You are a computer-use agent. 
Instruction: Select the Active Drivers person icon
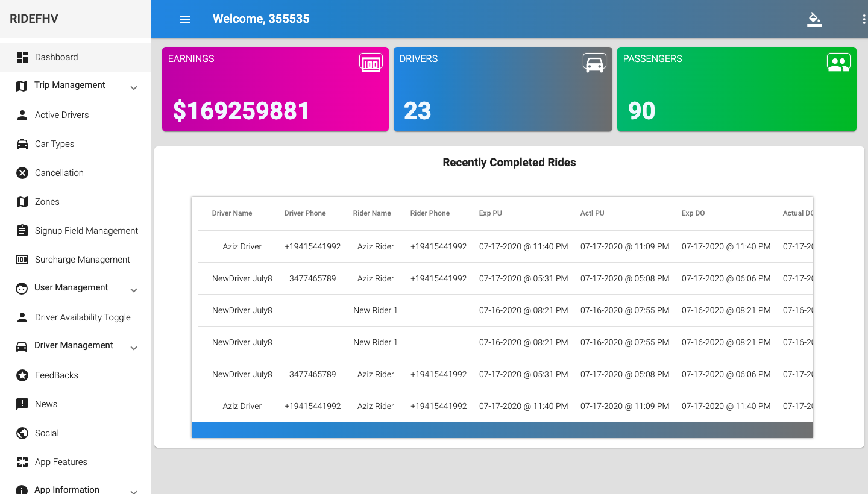click(x=22, y=114)
